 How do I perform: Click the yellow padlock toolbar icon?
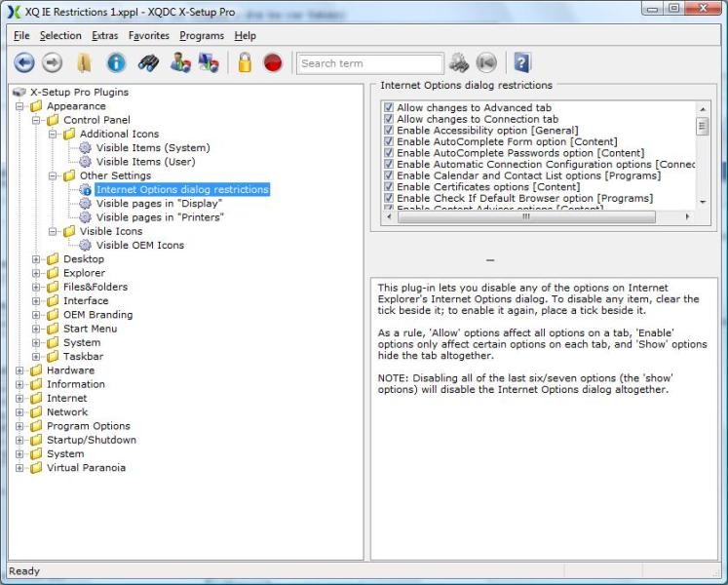click(x=245, y=62)
